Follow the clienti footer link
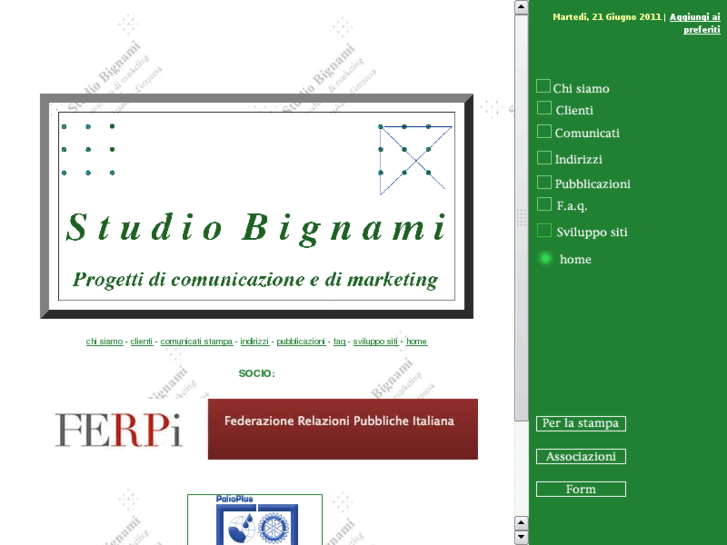Screen dimensions: 727x545 pyautogui.click(x=141, y=341)
